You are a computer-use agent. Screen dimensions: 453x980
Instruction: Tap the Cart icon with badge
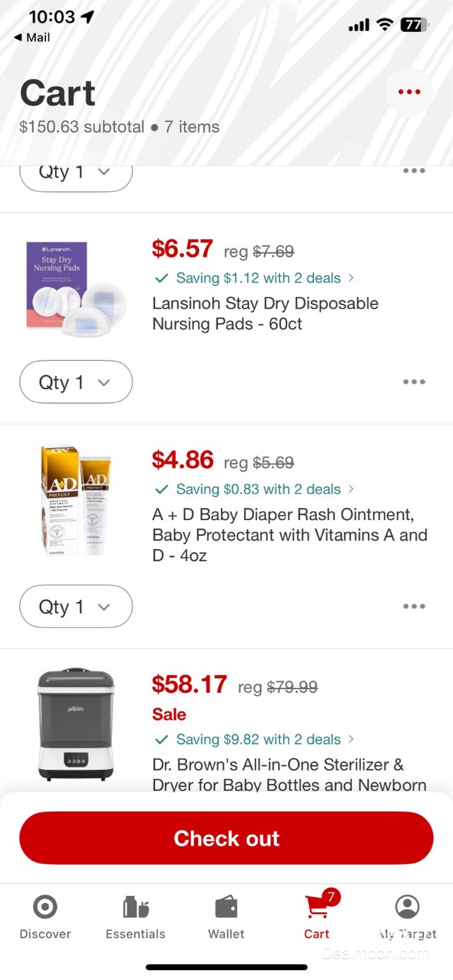[317, 907]
